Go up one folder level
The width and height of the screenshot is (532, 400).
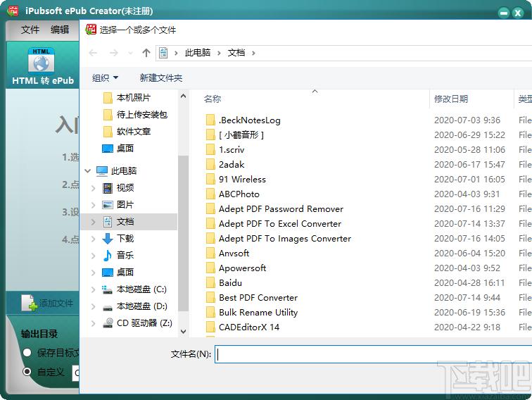[x=146, y=53]
